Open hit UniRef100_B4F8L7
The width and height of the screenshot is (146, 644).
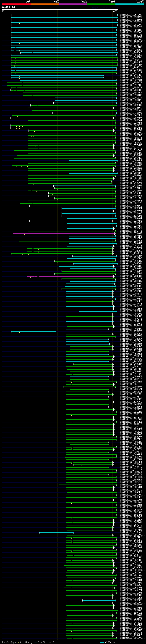pyautogui.click(x=131, y=115)
